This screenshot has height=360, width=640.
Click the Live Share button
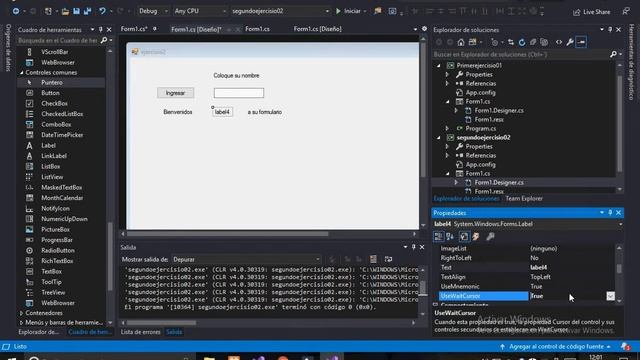[591, 12]
